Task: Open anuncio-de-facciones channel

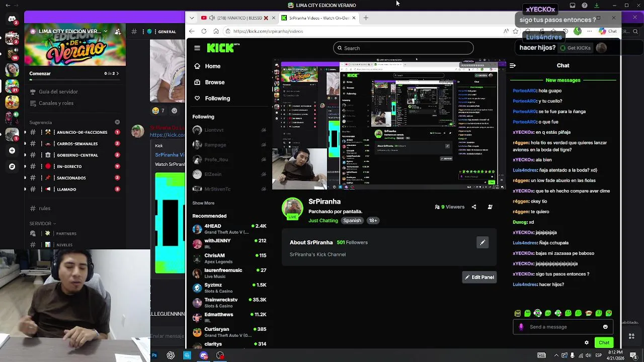Action: [x=74, y=132]
